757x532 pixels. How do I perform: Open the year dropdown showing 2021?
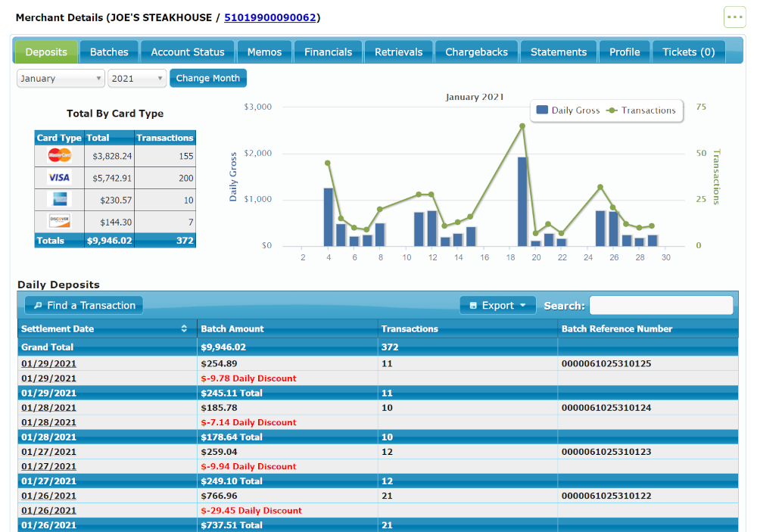click(137, 78)
